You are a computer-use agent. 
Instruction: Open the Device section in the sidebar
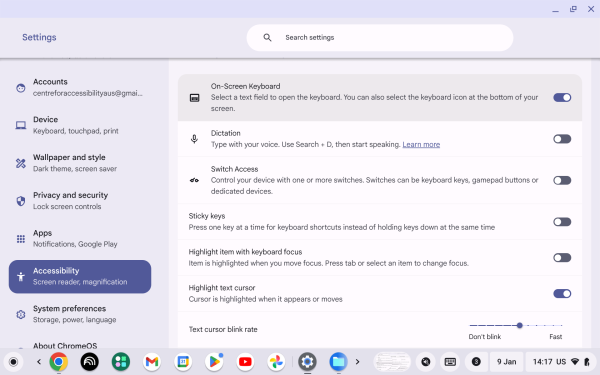pyautogui.click(x=80, y=125)
